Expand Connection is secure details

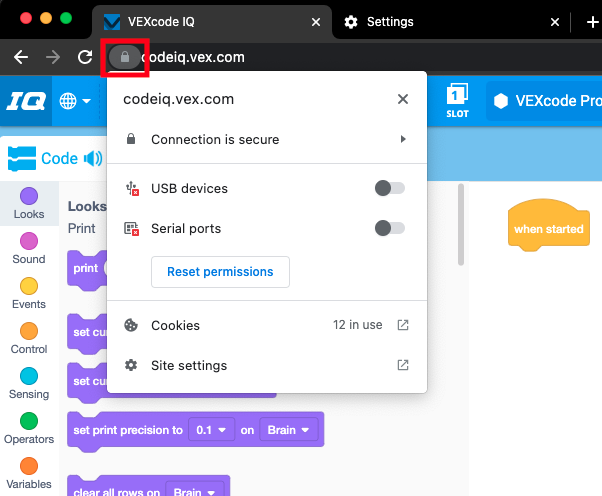[403, 139]
